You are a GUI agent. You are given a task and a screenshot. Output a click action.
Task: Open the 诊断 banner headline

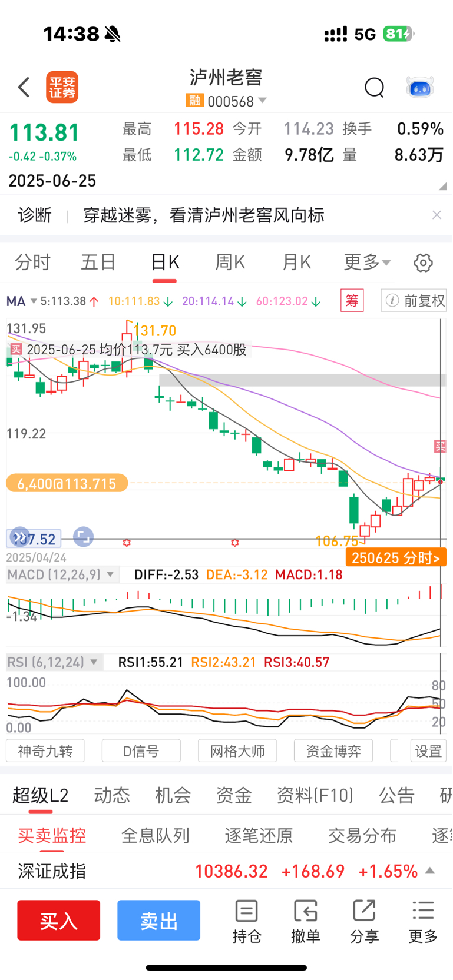pos(204,215)
